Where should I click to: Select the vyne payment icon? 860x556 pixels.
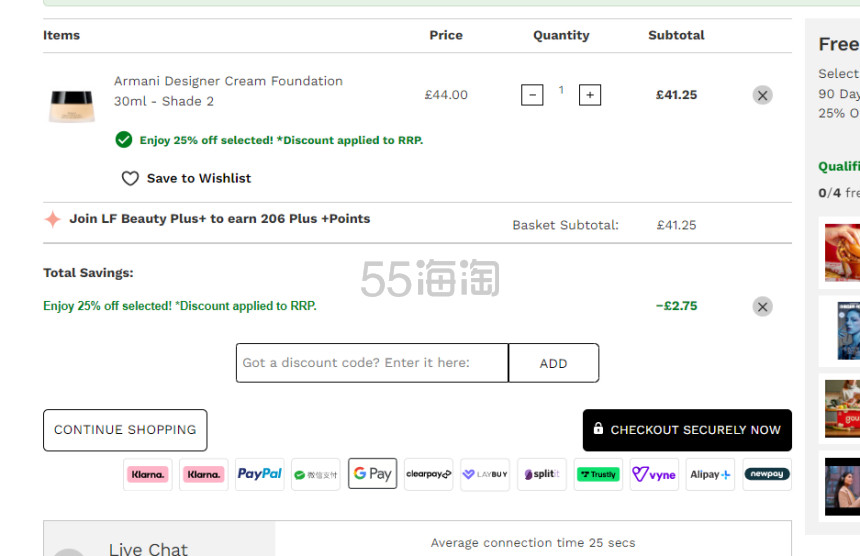coord(654,474)
